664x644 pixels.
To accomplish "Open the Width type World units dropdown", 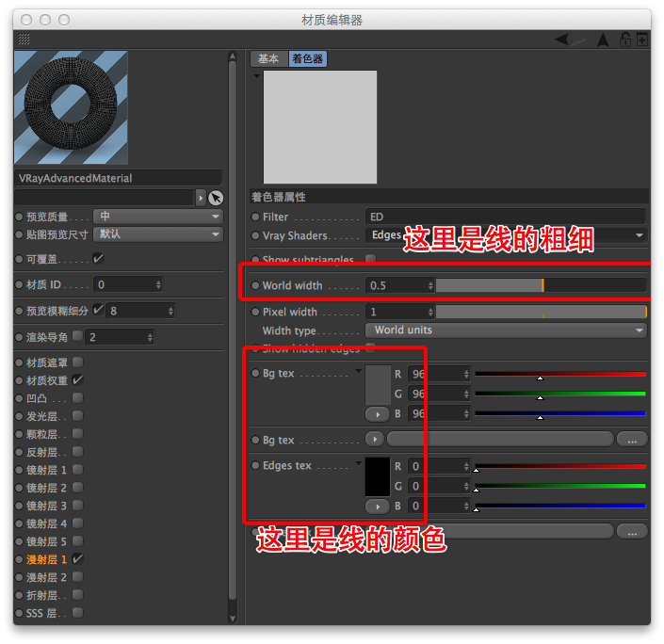I will 506,330.
